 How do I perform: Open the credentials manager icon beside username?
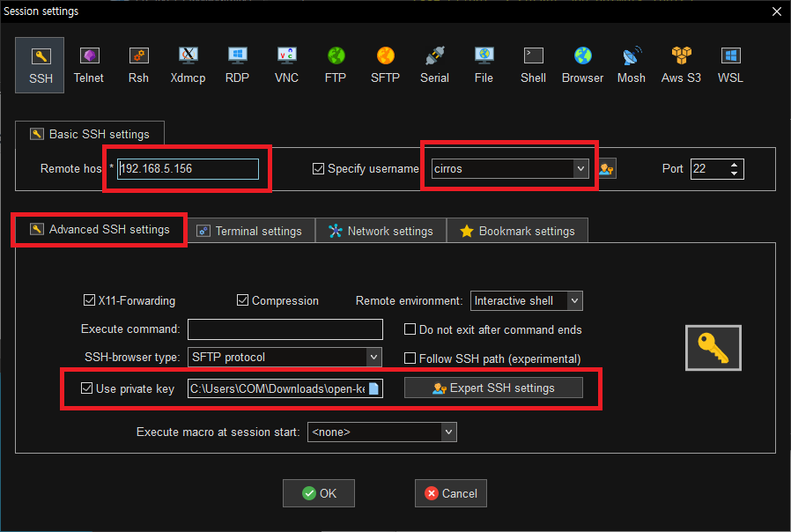point(606,169)
